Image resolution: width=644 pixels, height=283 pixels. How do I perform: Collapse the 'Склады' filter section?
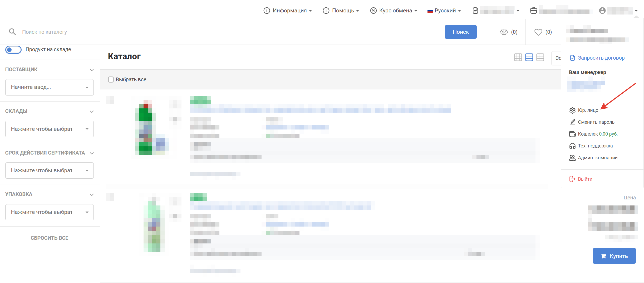coord(92,112)
